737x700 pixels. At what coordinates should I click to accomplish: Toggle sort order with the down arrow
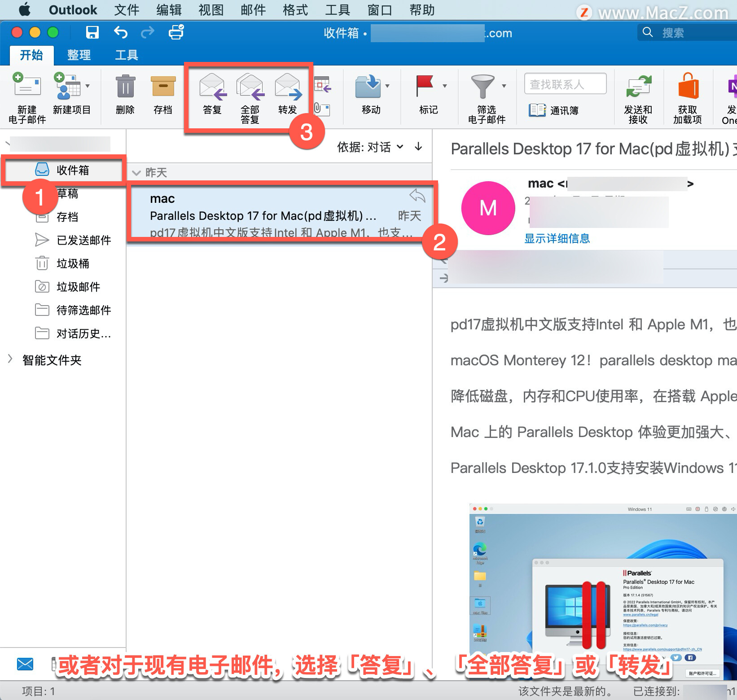[x=418, y=146]
